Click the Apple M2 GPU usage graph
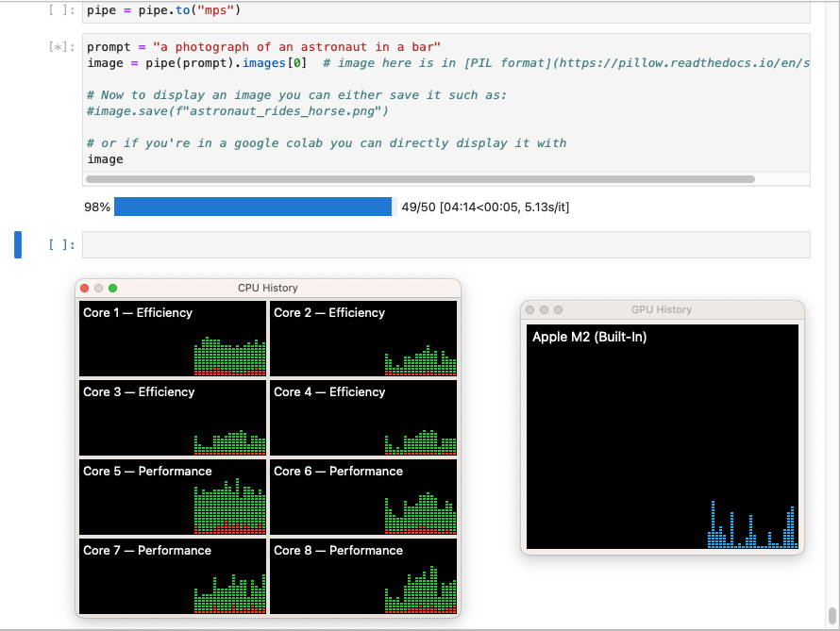Screen dimensions: 840x631 pos(662,437)
